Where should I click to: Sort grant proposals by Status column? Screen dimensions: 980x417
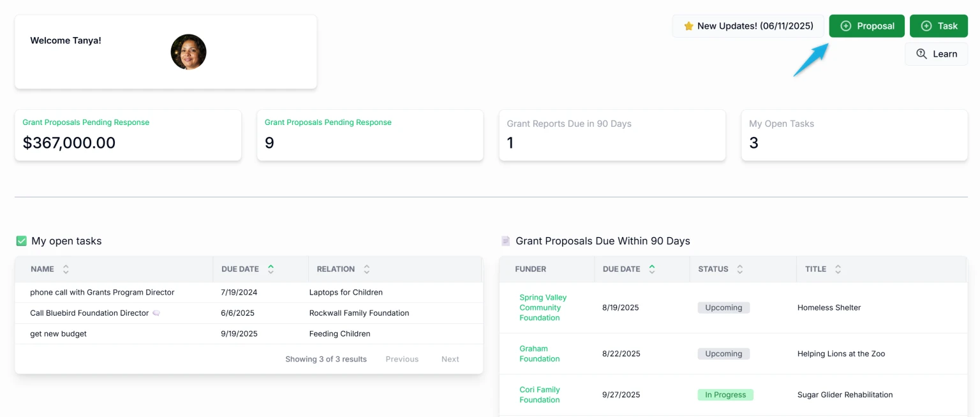coord(739,269)
